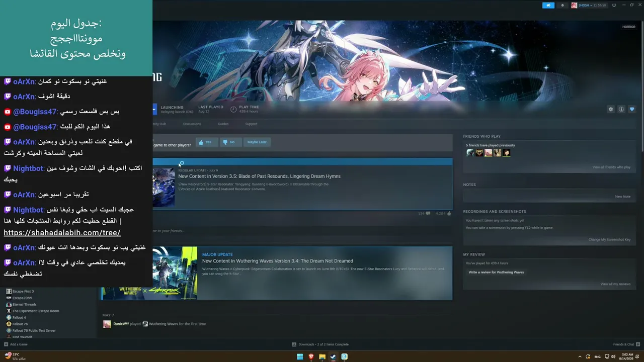
Task: Click View all friends who play
Action: click(611, 167)
